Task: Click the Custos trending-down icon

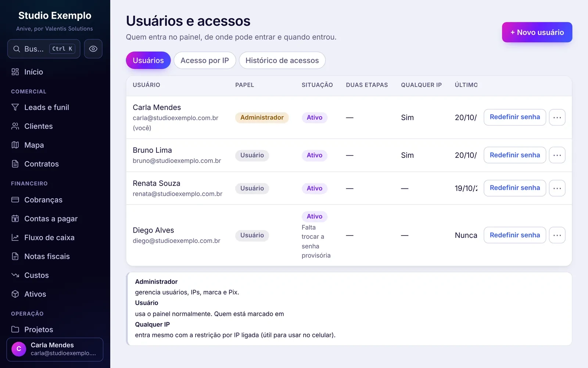Action: (x=15, y=275)
